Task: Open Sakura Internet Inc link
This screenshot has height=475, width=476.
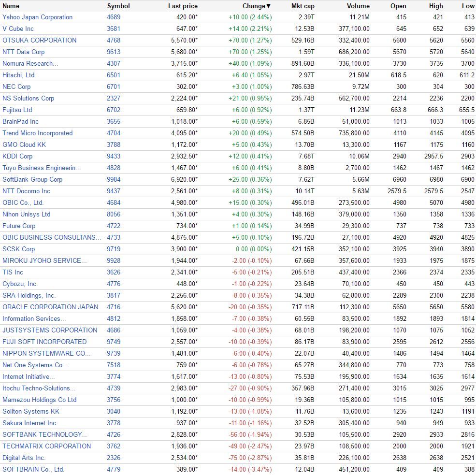Action: [29, 423]
